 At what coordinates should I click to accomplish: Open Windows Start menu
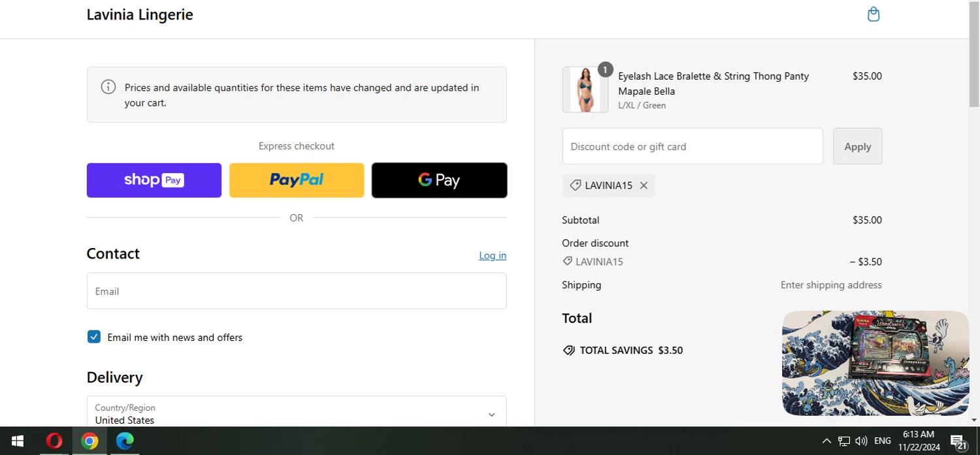18,441
